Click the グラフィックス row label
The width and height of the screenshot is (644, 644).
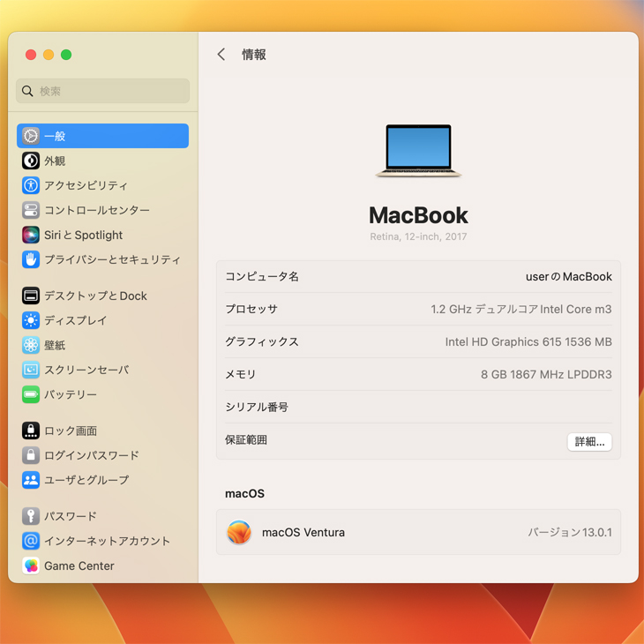(x=262, y=341)
